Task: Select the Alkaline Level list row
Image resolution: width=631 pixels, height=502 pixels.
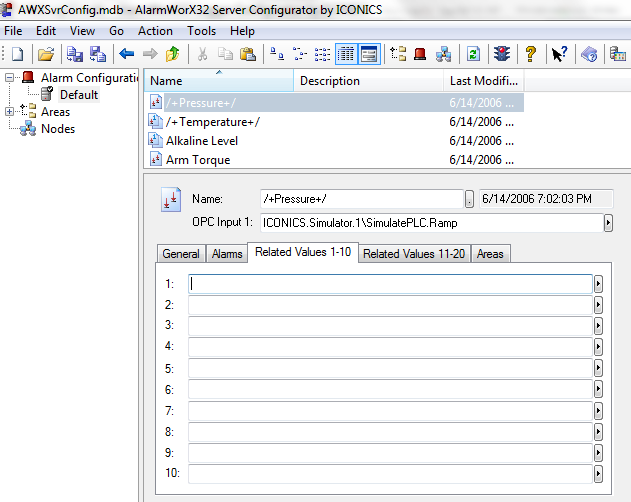Action: 334,140
